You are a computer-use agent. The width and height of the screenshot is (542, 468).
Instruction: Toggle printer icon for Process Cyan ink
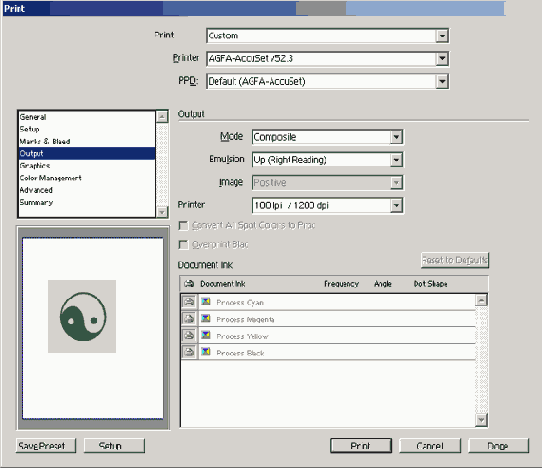click(x=189, y=302)
